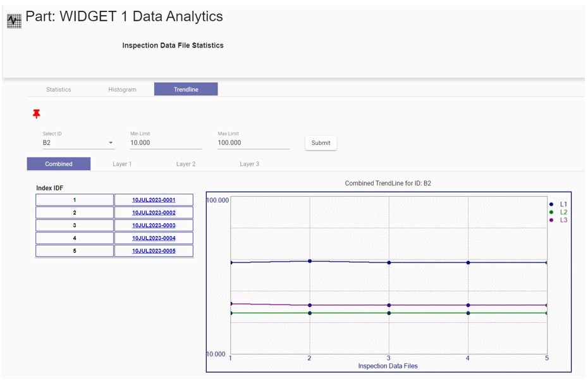Click L1 data point at file 2
The height and width of the screenshot is (388, 588).
[310, 261]
